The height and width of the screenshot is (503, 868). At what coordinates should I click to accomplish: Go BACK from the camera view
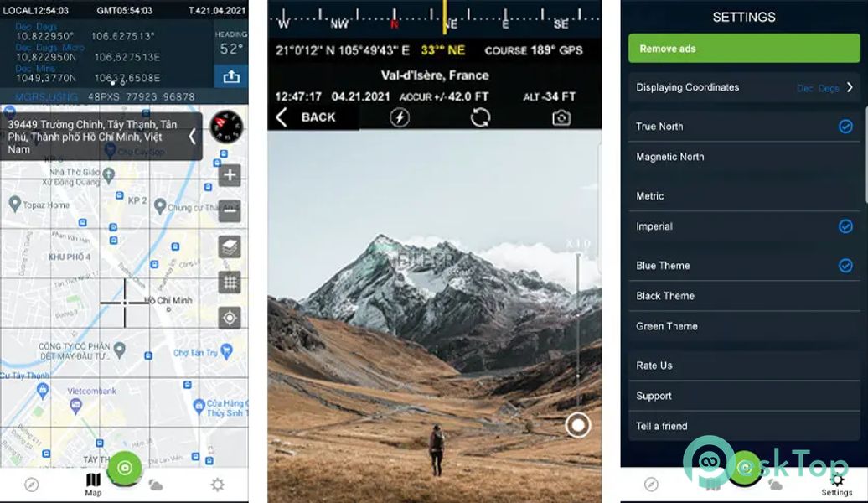pyautogui.click(x=306, y=117)
